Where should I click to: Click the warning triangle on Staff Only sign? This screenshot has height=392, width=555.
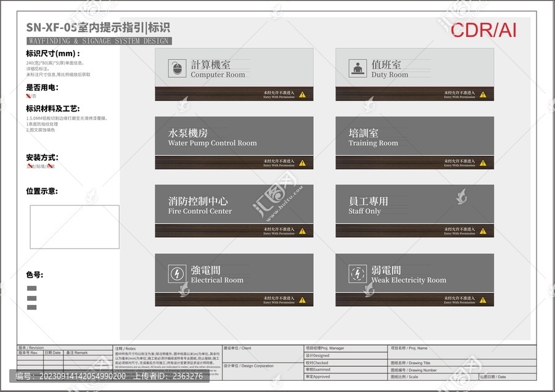click(x=483, y=231)
